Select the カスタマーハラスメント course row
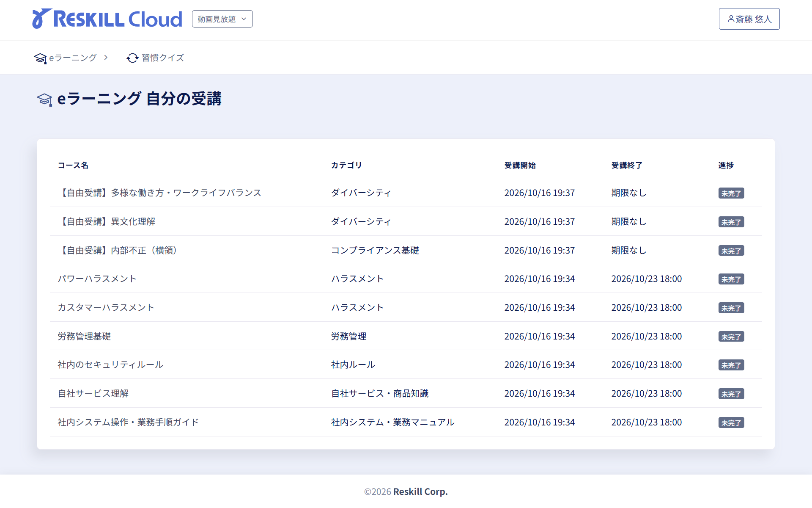The height and width of the screenshot is (508, 812). 406,307
